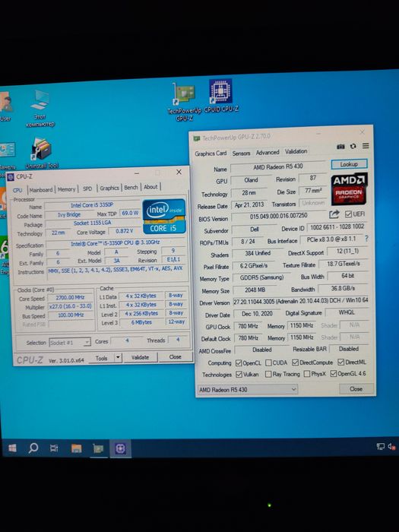
Task: Click the Close button in CPU-Z
Action: pos(175,357)
